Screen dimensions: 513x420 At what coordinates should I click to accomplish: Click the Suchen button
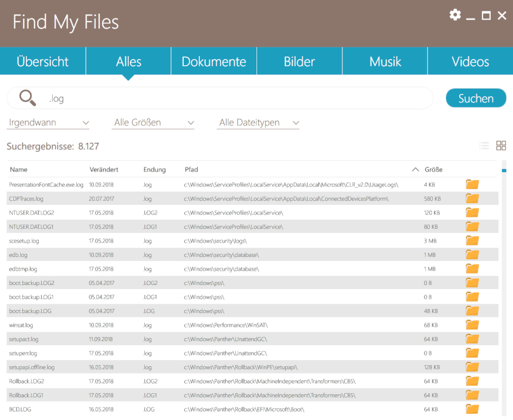pyautogui.click(x=476, y=97)
